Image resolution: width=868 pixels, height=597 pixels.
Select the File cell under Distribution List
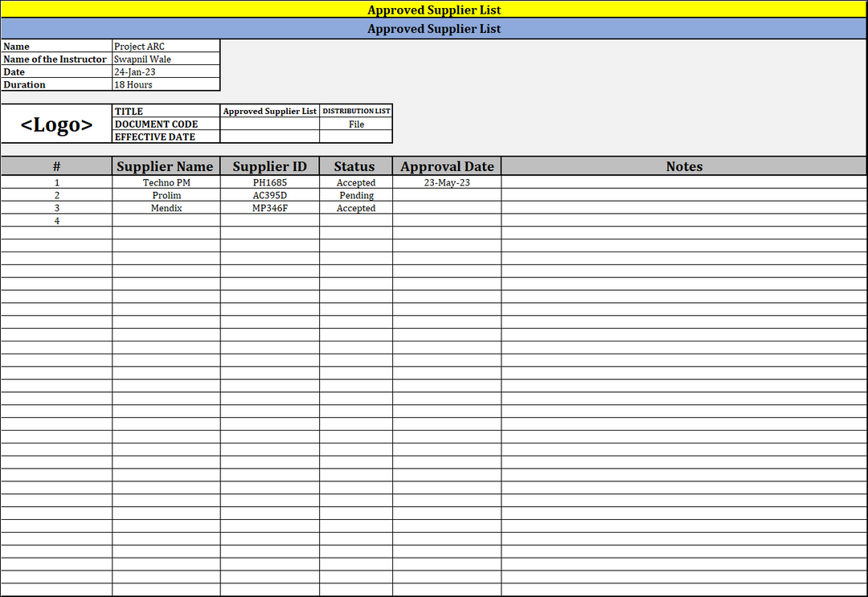pyautogui.click(x=356, y=125)
